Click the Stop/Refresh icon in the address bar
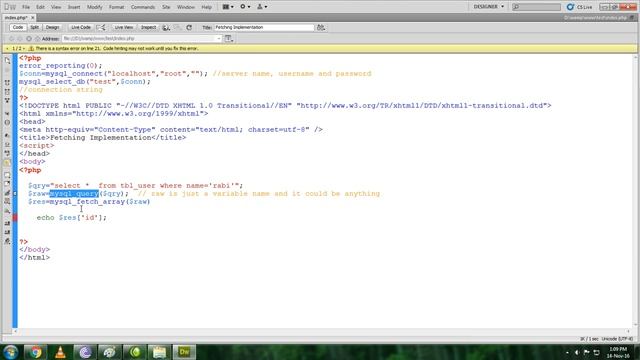Screen dimensions: 640x360 click(29, 38)
